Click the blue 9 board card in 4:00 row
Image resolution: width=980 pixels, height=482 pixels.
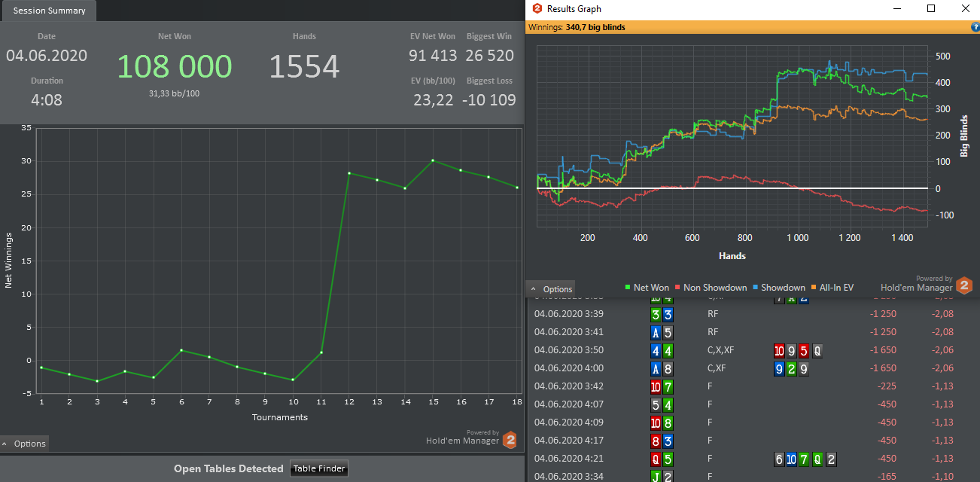(780, 368)
